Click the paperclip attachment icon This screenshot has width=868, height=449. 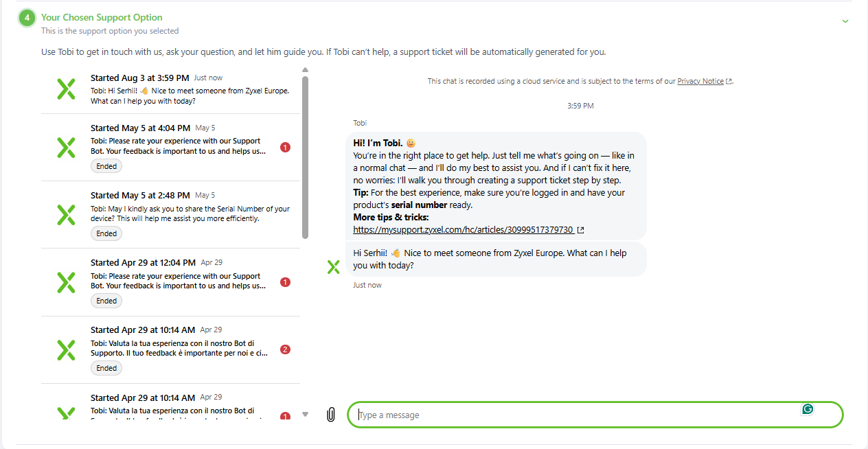330,415
